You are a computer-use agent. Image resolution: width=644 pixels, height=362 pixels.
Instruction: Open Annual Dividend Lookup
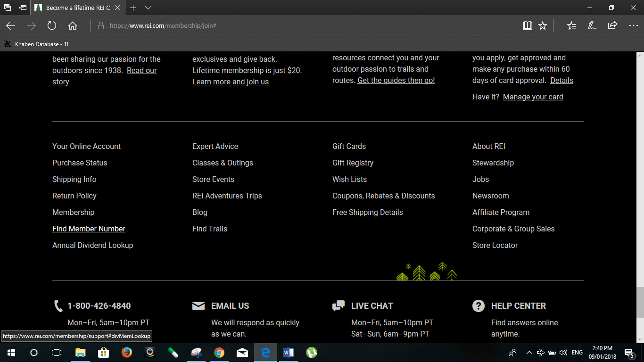92,245
